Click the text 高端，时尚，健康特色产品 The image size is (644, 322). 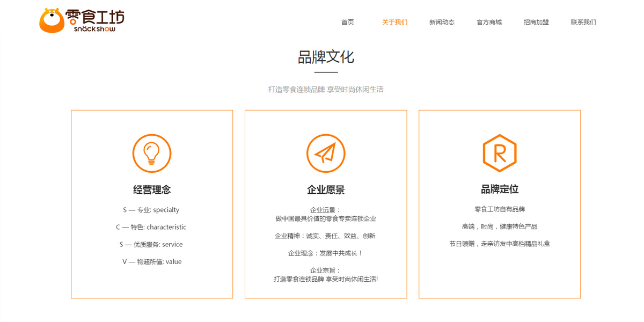click(500, 226)
